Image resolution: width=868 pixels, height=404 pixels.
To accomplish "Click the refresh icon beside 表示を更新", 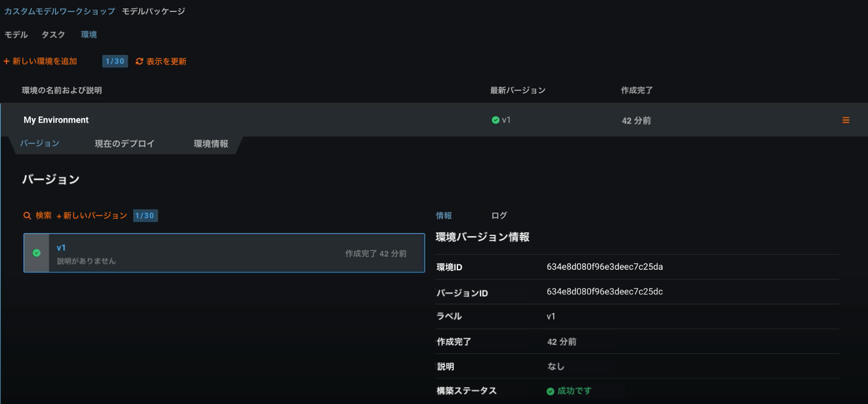I will pos(139,61).
